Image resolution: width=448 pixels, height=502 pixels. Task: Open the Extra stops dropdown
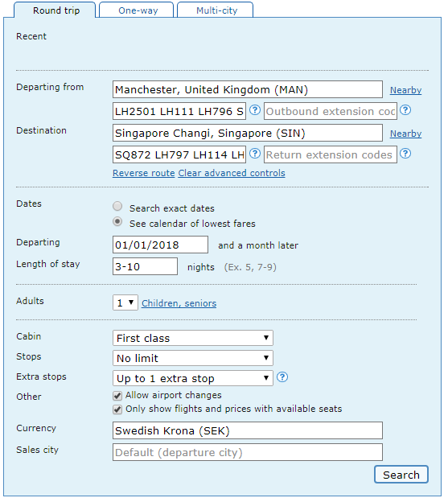(x=193, y=378)
